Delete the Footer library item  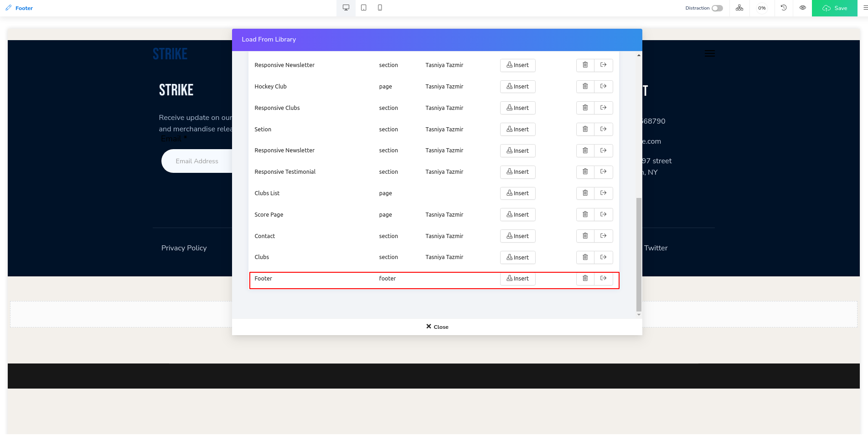click(585, 278)
